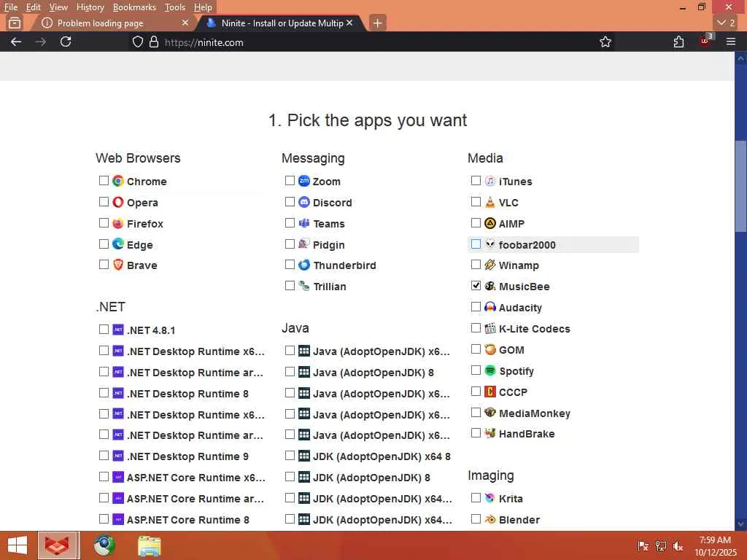Open the History menu
This screenshot has width=747, height=560.
(x=90, y=7)
